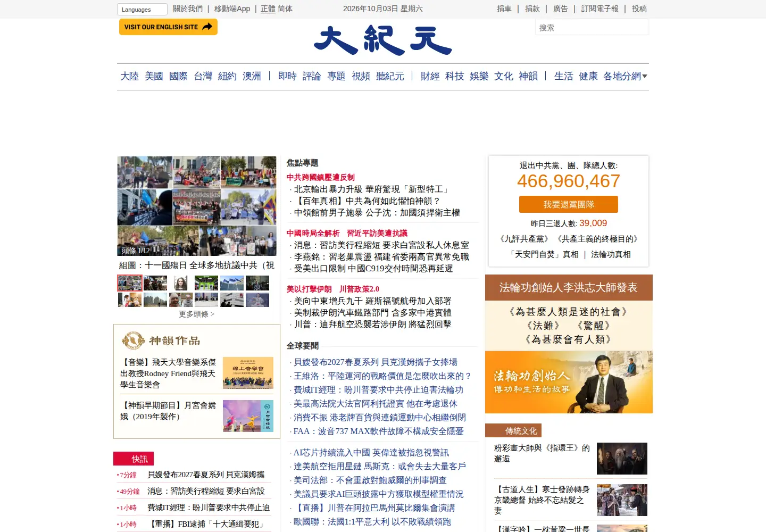Viewport: 766px width, 532px height.
Task: Expand the 各地分網 dropdown menu
Action: (x=625, y=76)
